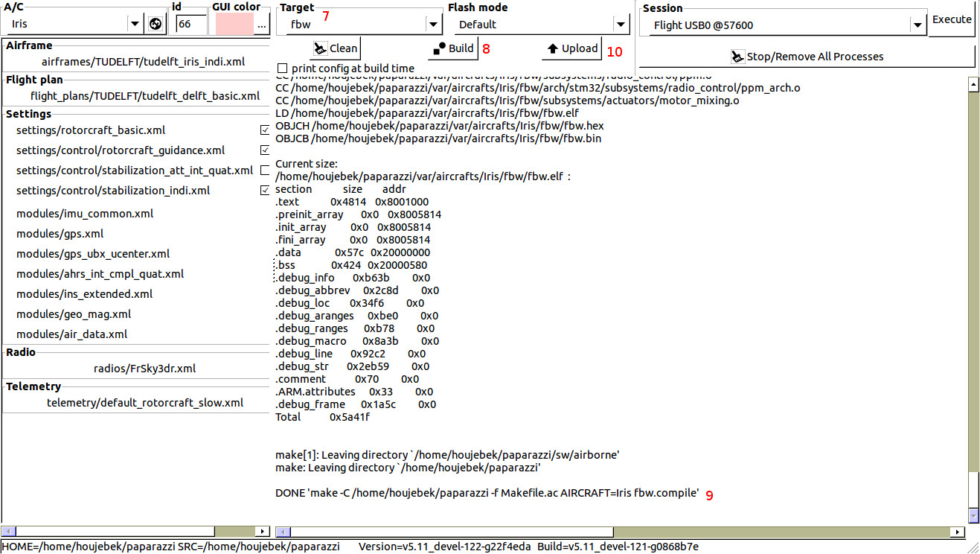This screenshot has height=554, width=980.
Task: Click the 'Total 0x5a41f' line in the console
Action: click(322, 417)
